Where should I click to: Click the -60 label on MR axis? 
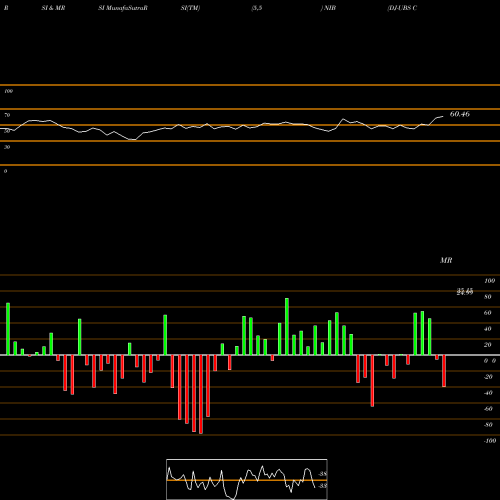click(488, 409)
